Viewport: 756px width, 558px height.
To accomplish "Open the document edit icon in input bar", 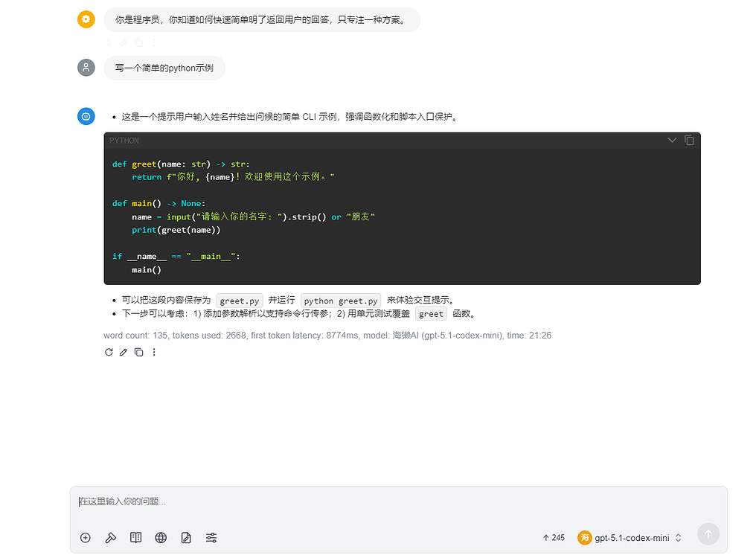I will 186,538.
